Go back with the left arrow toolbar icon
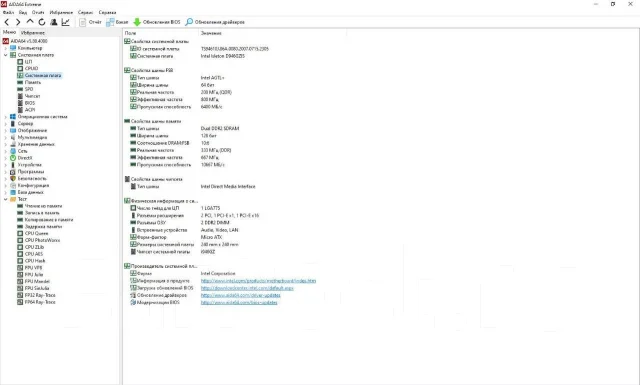 click(7, 22)
